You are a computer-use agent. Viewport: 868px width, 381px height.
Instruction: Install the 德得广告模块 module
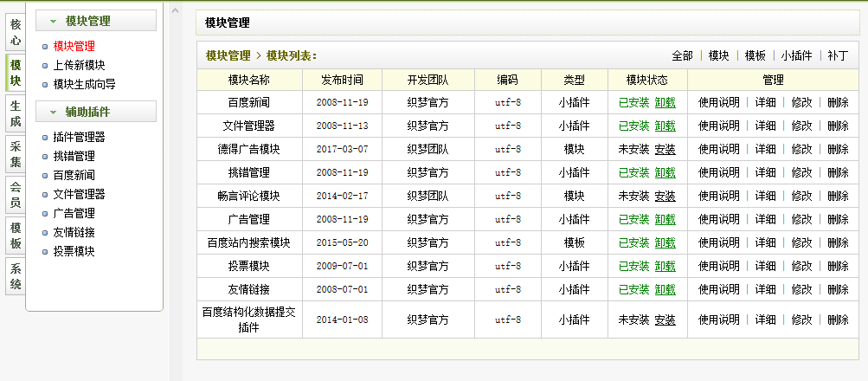(665, 149)
